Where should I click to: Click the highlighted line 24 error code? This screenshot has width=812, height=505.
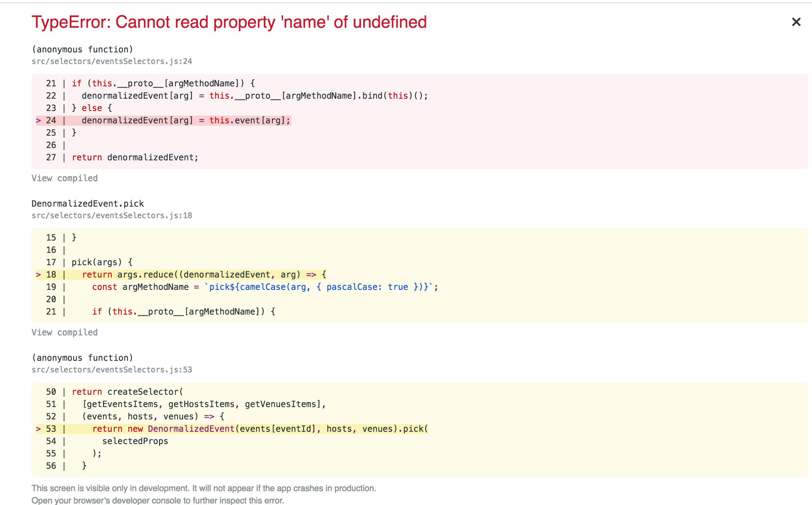[x=186, y=121]
